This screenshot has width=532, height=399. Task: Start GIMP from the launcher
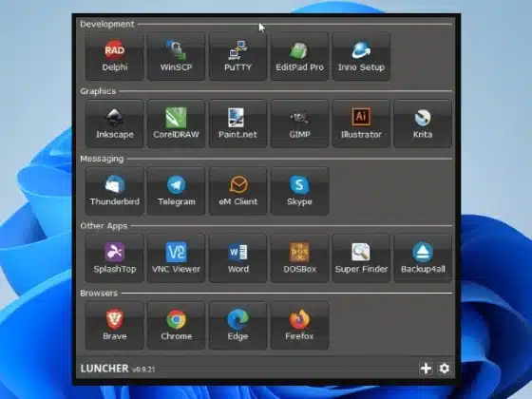(299, 123)
